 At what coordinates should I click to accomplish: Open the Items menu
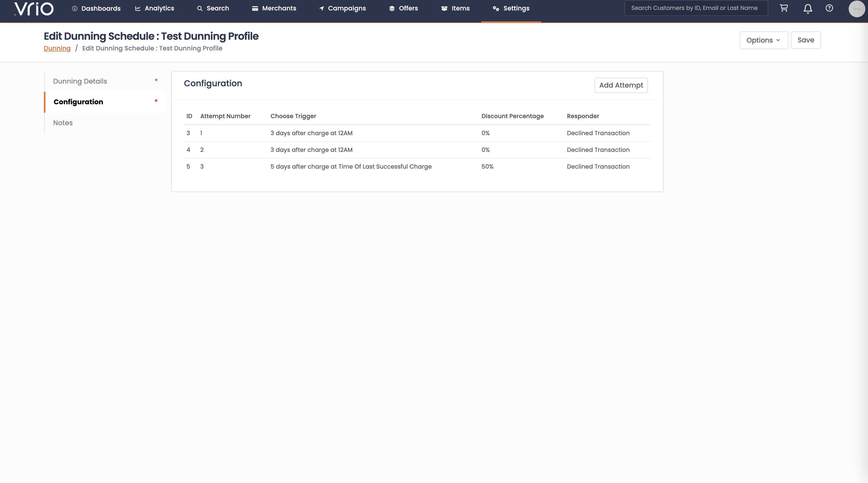pyautogui.click(x=455, y=8)
